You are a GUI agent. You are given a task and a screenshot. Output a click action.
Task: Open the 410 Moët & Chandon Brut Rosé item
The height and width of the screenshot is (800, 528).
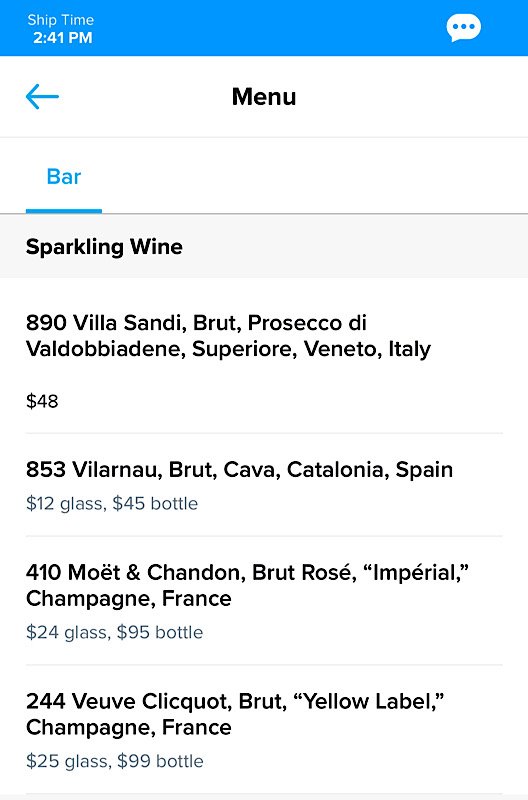264,601
